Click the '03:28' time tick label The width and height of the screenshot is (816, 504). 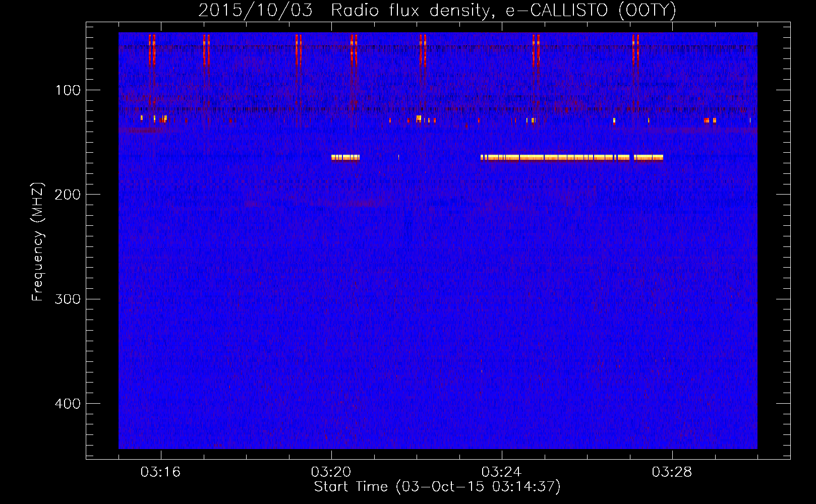672,472
